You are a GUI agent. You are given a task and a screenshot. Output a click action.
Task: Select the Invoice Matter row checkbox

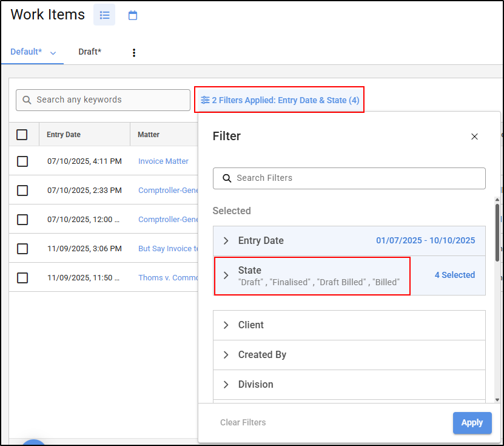[x=22, y=161]
